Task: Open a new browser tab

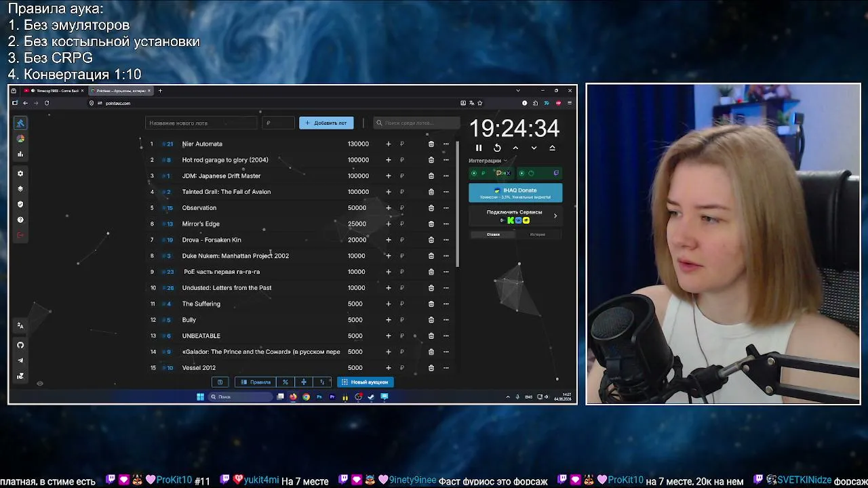Action: pyautogui.click(x=160, y=91)
